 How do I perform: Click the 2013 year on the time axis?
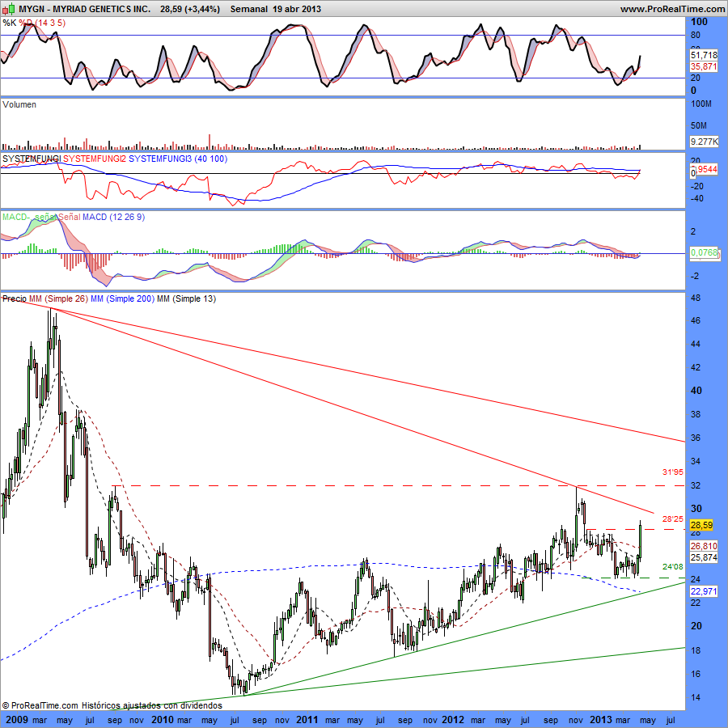pos(601,720)
